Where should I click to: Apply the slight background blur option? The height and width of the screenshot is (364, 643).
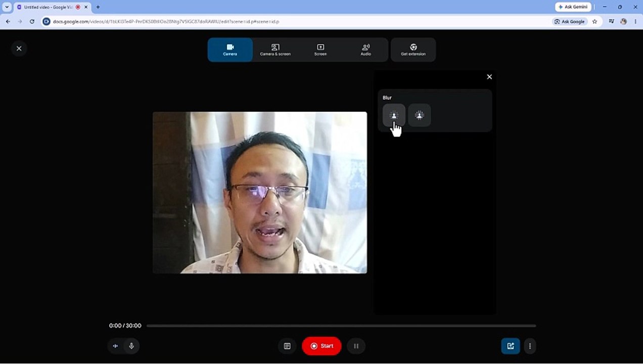(x=394, y=115)
